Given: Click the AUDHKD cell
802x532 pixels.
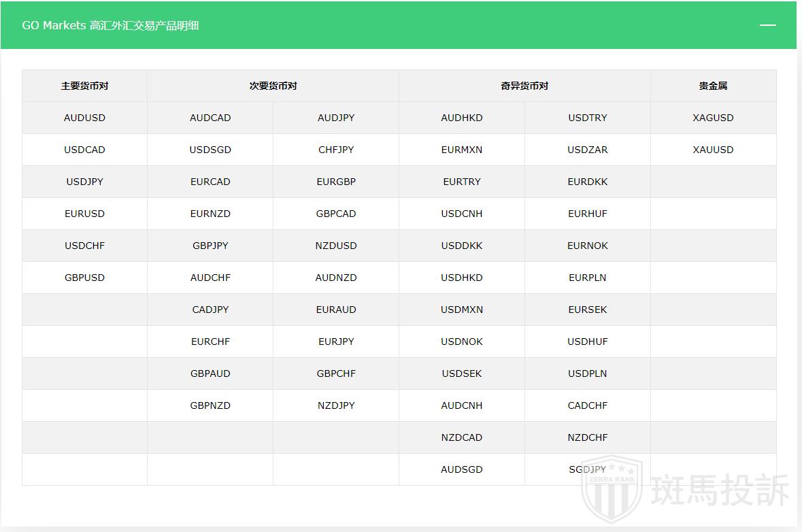Looking at the screenshot, I should (462, 118).
